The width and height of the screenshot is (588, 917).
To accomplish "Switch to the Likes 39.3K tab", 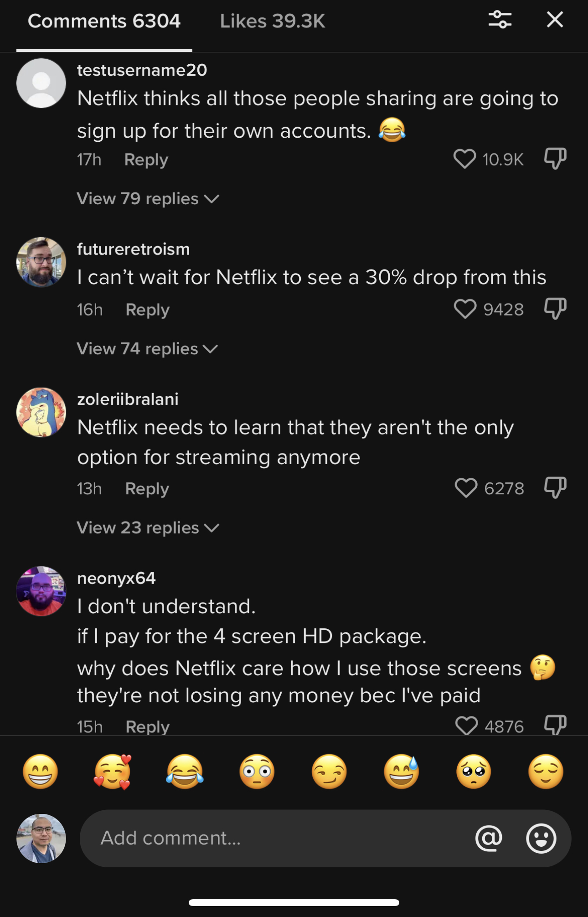I will (272, 21).
